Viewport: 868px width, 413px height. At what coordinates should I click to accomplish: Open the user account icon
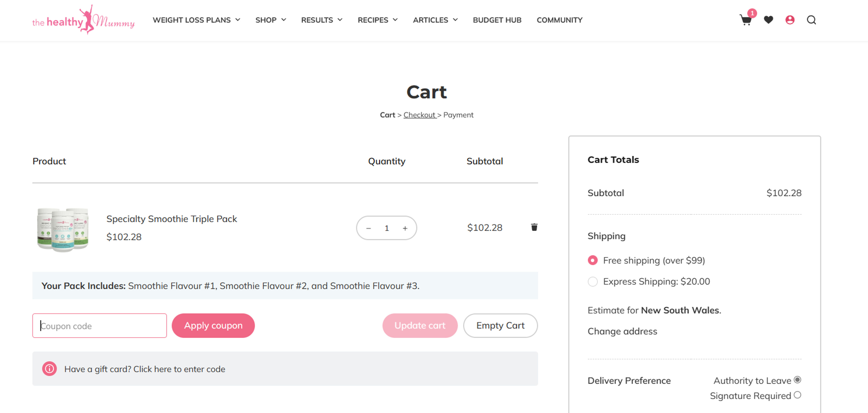point(790,20)
